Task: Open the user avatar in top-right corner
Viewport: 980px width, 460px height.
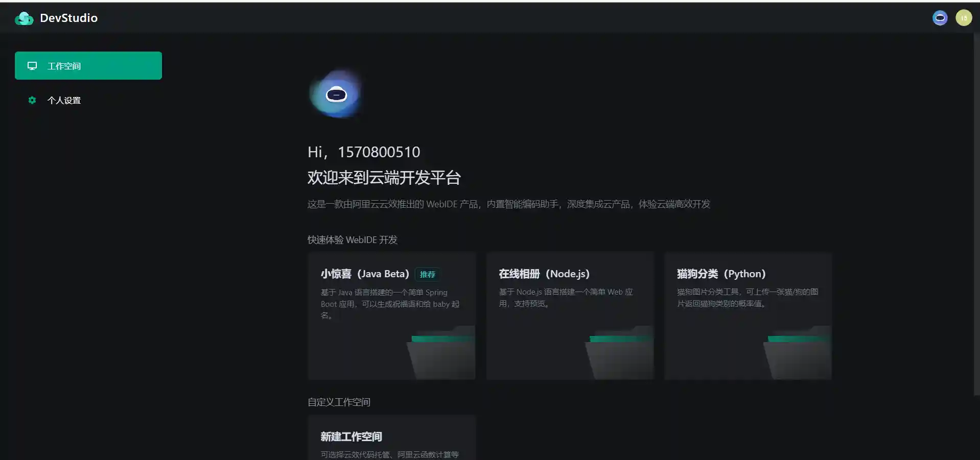Action: (964, 18)
